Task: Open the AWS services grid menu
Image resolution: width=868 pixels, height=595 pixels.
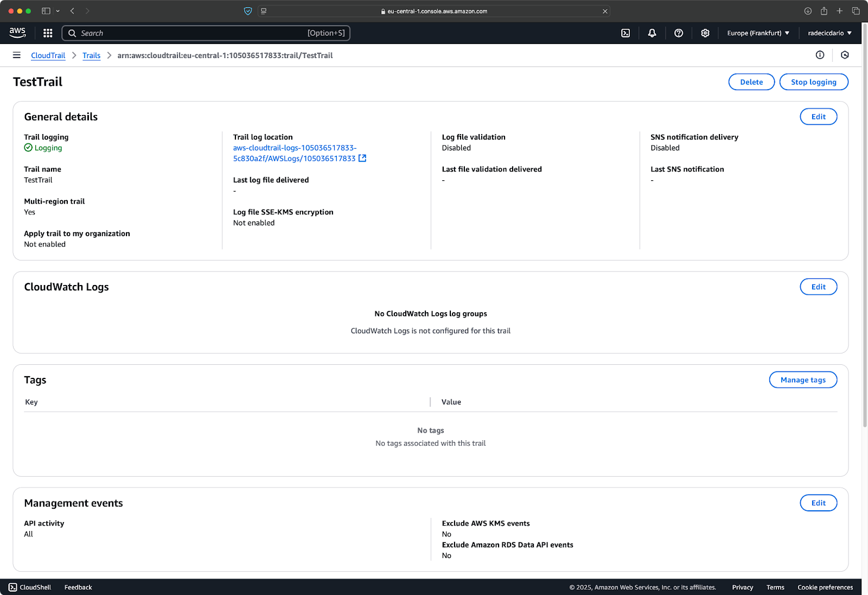Action: [x=48, y=33]
